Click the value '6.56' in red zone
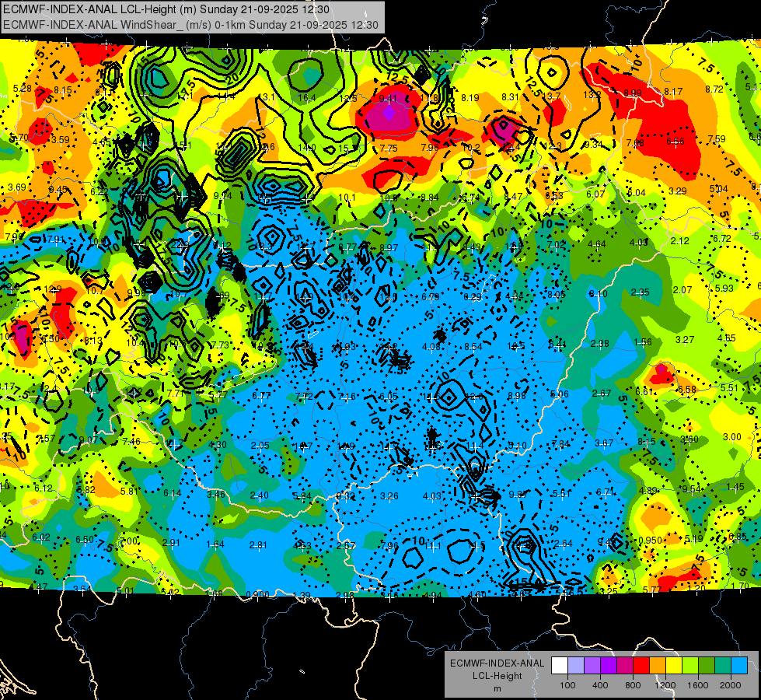Screen dimensions: 761x700 [675, 141]
